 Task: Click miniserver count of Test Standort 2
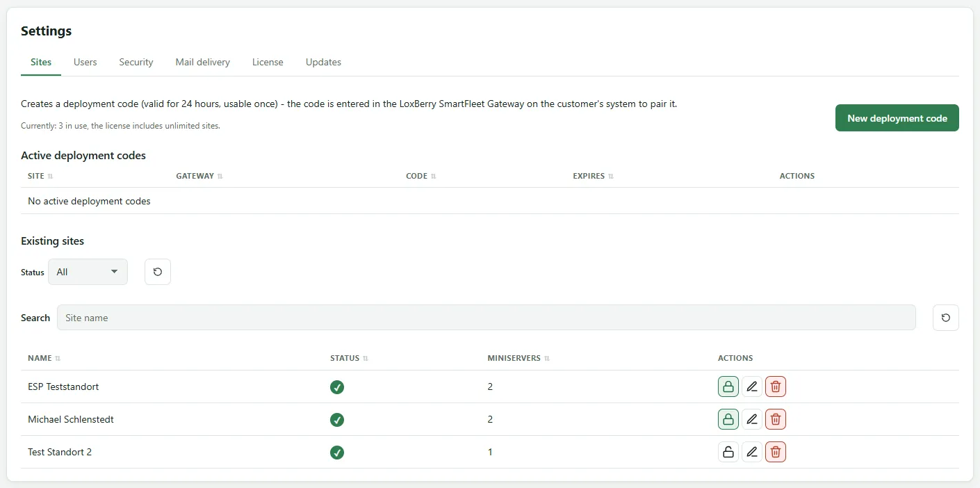pyautogui.click(x=490, y=452)
